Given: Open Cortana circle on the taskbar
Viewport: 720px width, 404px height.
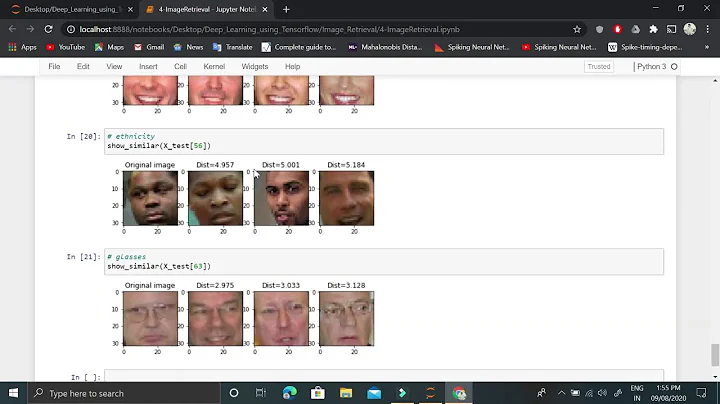Looking at the screenshot, I should tap(234, 393).
